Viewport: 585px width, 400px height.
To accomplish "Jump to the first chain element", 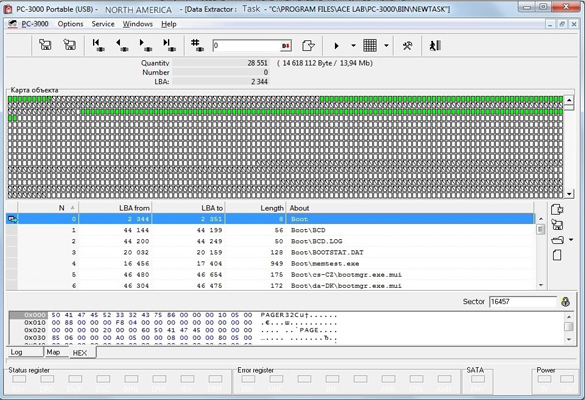I will click(98, 45).
